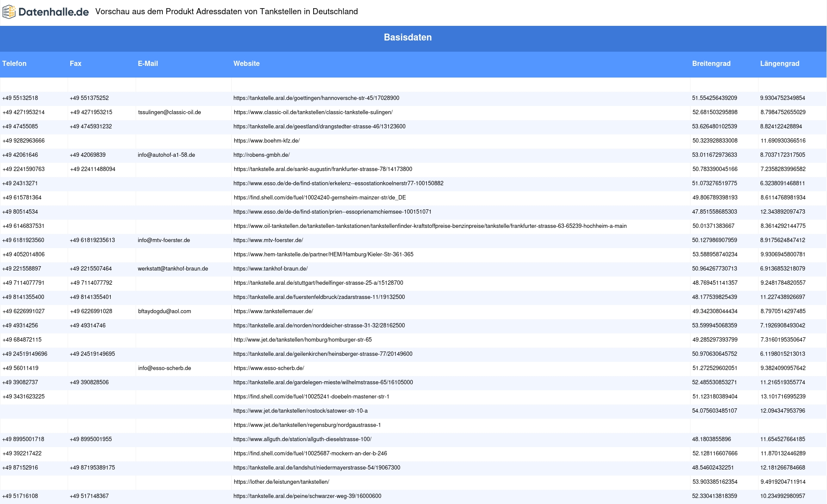Open the Aral Geilenkirchen Heinsberger Strasse link

[x=323, y=354]
